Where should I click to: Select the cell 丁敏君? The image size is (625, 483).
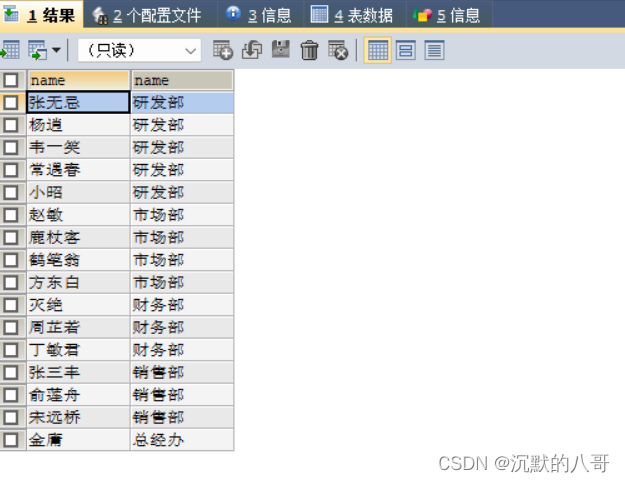pyautogui.click(x=79, y=350)
